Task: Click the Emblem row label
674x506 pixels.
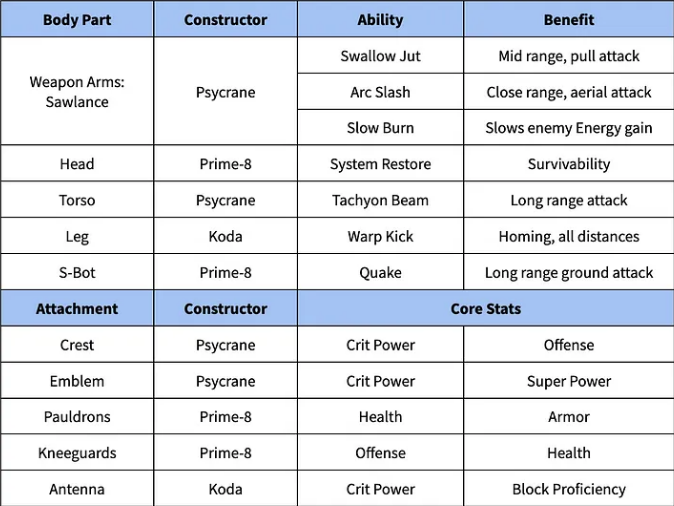Action: (x=77, y=381)
